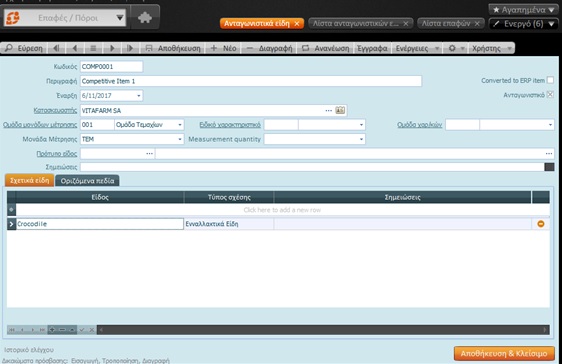562x364 pixels.
Task: Open Έγγραφα documents toolbar button
Action: 372,48
